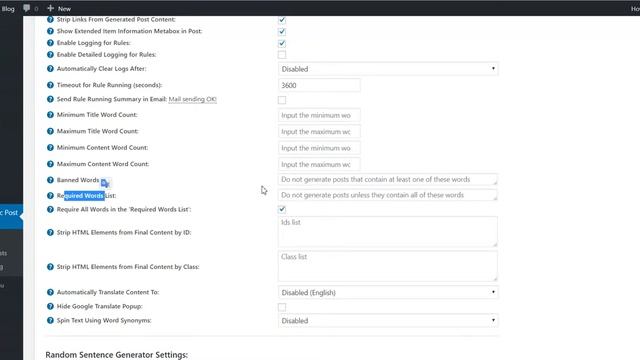Open Automatically Clear Logs After dropdown
Image resolution: width=640 pixels, height=360 pixels.
coord(388,69)
